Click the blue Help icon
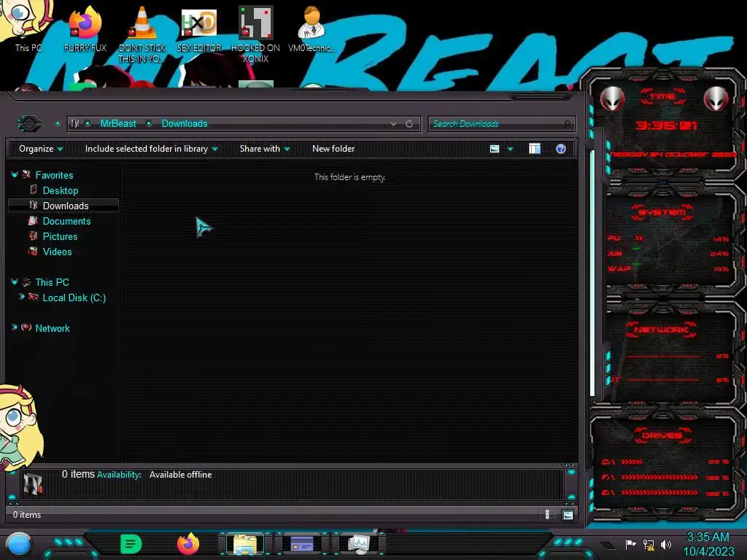 [561, 149]
